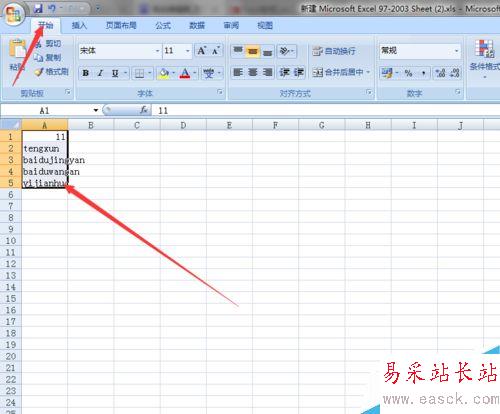Open the Clipboard group dialog launcher

68,92
